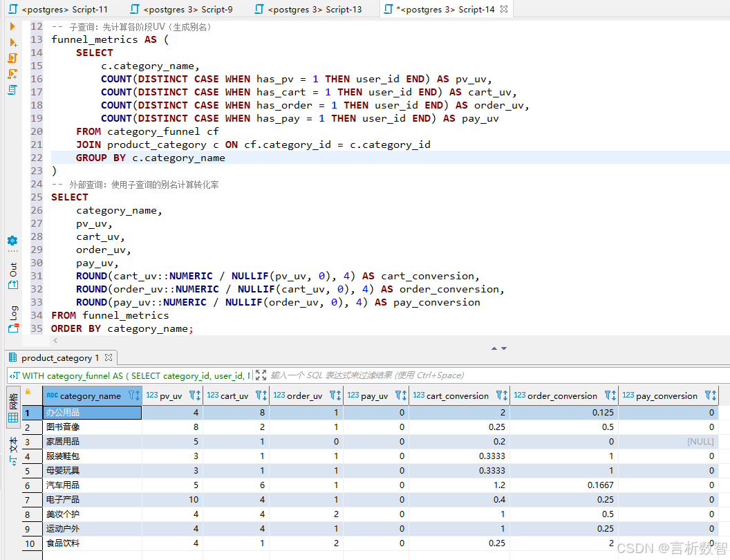Click the SQL query text icon in the result bar
Viewport: 730px width, 560px height.
click(15, 375)
